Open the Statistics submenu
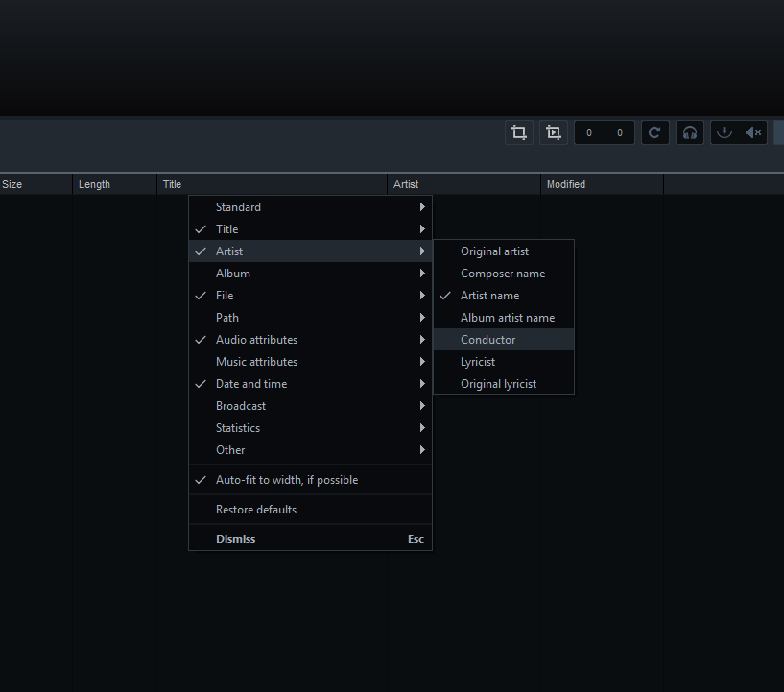The image size is (784, 692). point(238,428)
